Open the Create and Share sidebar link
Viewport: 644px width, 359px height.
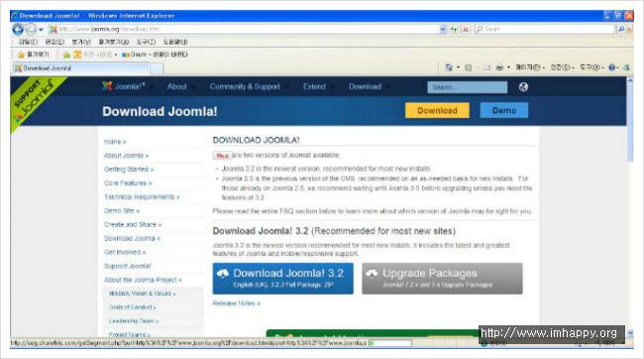pos(133,224)
